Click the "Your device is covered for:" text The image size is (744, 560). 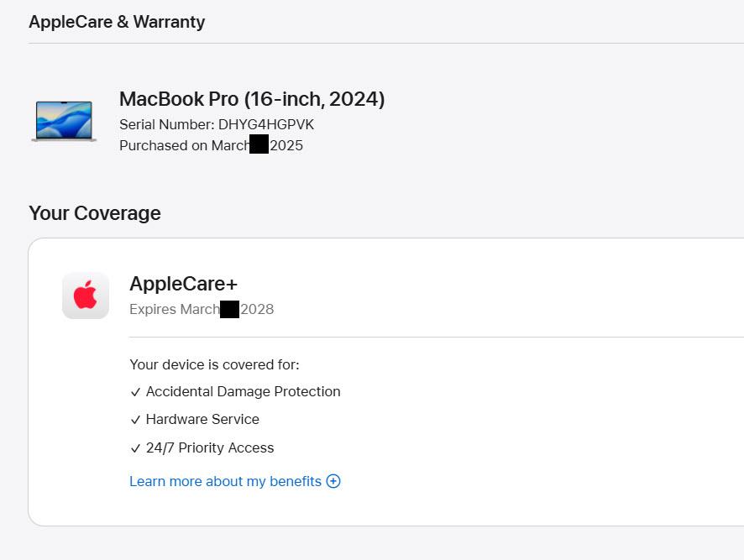[214, 364]
